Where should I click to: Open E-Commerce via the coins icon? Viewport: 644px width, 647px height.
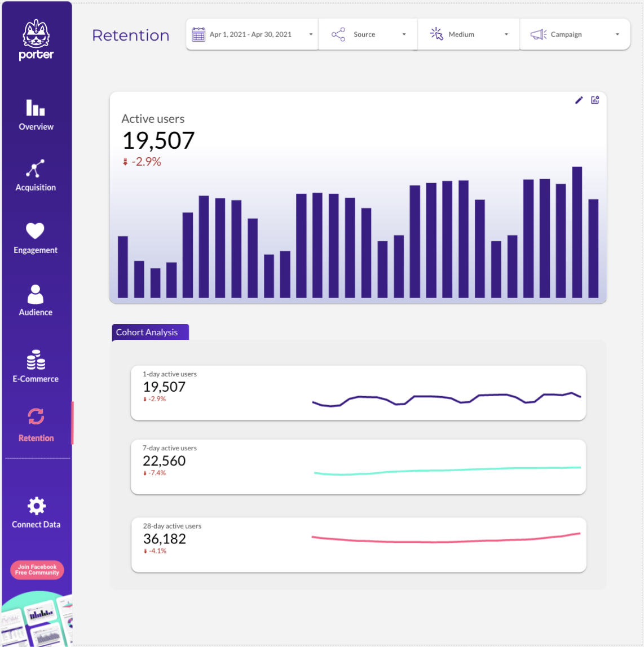pyautogui.click(x=36, y=360)
